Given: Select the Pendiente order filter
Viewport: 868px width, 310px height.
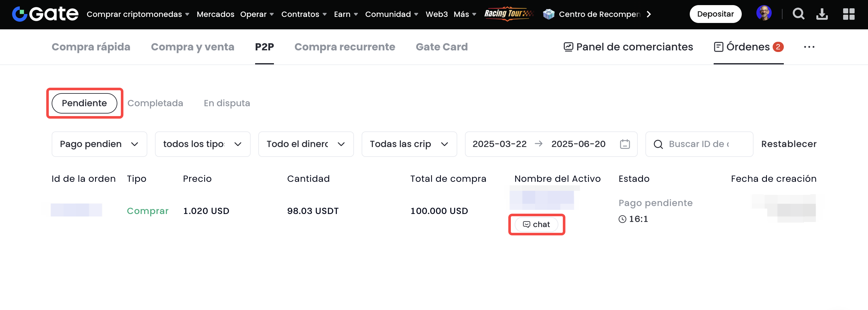Looking at the screenshot, I should [x=84, y=103].
